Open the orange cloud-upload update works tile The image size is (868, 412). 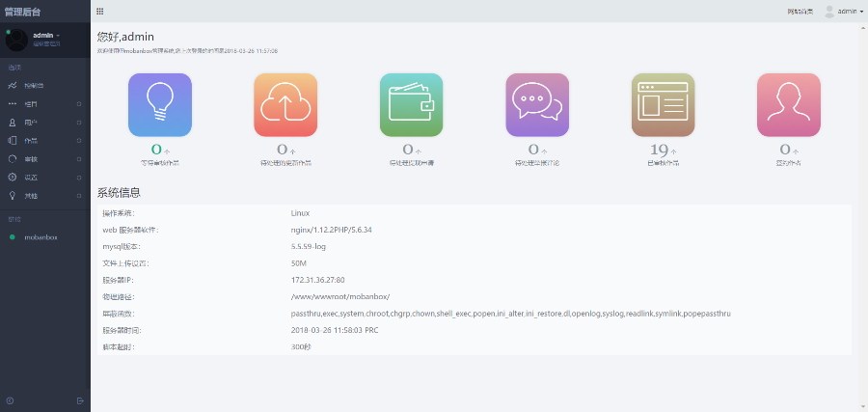click(x=285, y=104)
